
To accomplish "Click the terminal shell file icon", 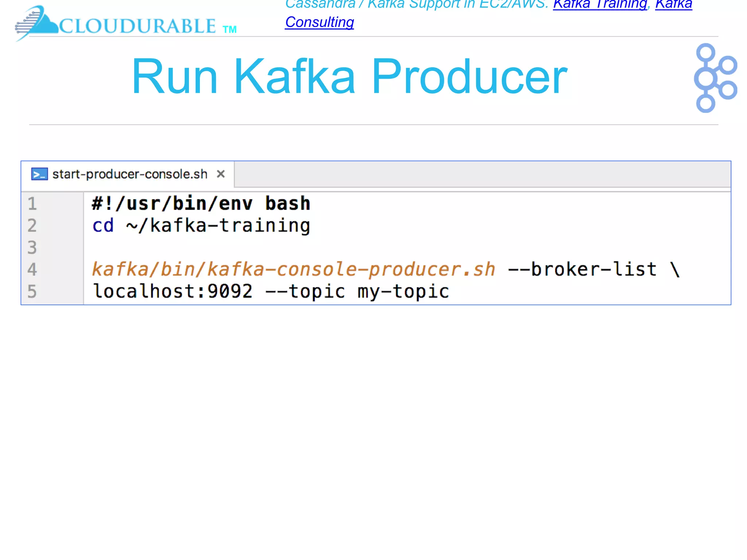I will coord(39,174).
